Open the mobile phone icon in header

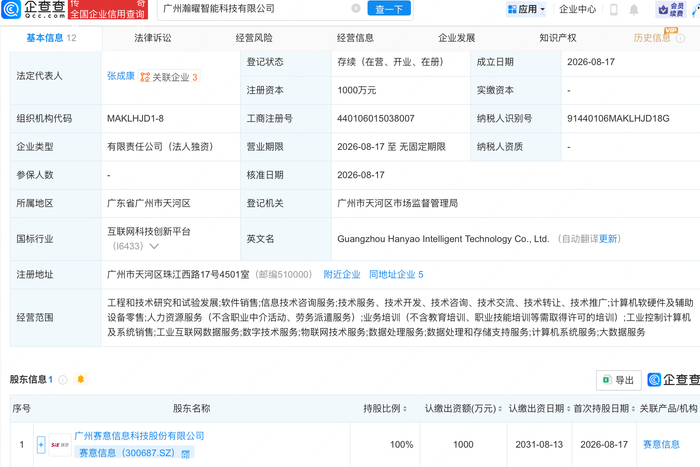click(614, 9)
